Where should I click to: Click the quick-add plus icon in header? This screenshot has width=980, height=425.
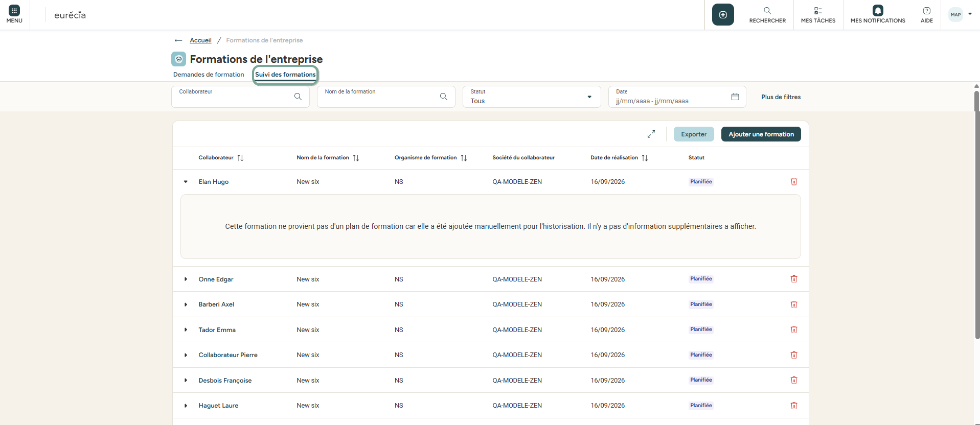click(723, 15)
